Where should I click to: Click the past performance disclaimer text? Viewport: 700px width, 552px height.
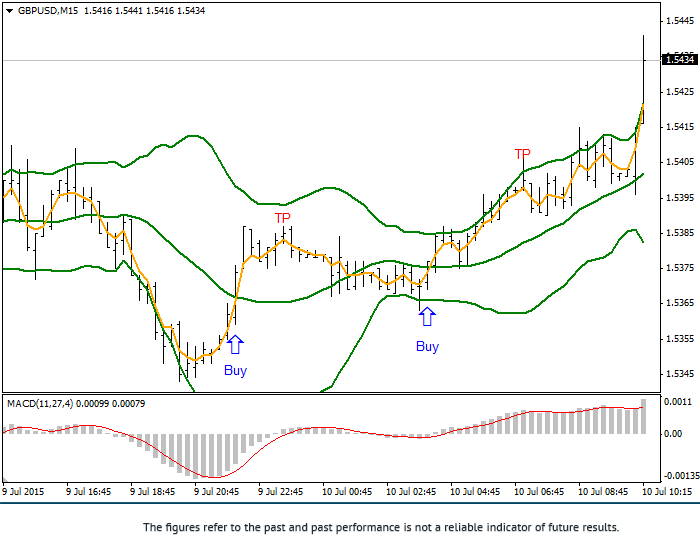pos(381,527)
